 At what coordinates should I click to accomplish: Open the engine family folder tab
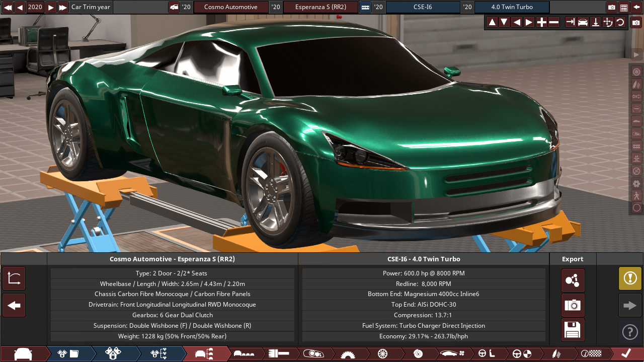68,354
